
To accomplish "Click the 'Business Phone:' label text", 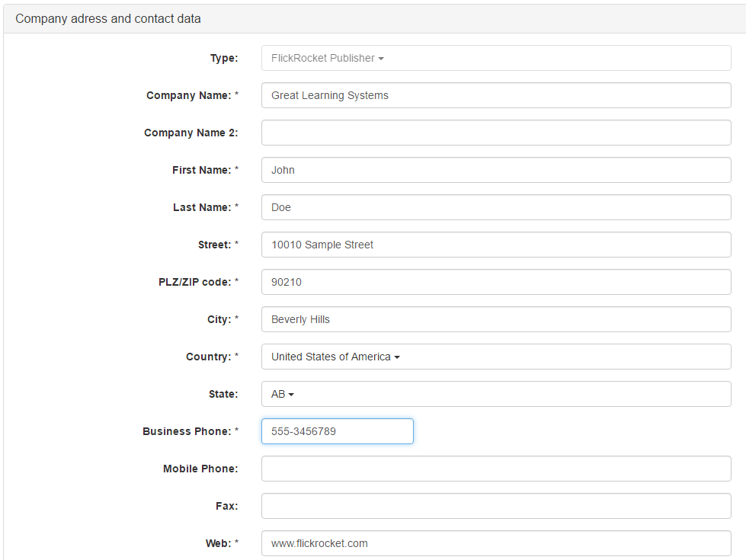I will click(x=187, y=431).
